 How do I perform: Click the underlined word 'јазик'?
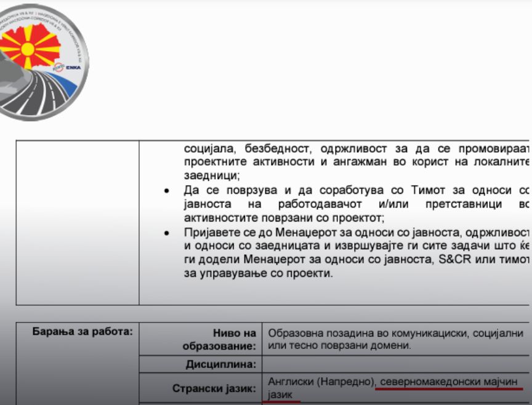(281, 394)
